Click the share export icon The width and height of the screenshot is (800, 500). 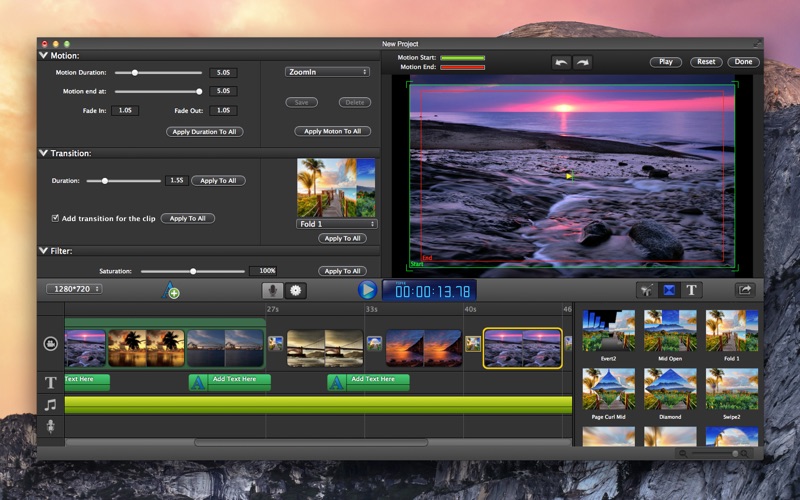(745, 290)
